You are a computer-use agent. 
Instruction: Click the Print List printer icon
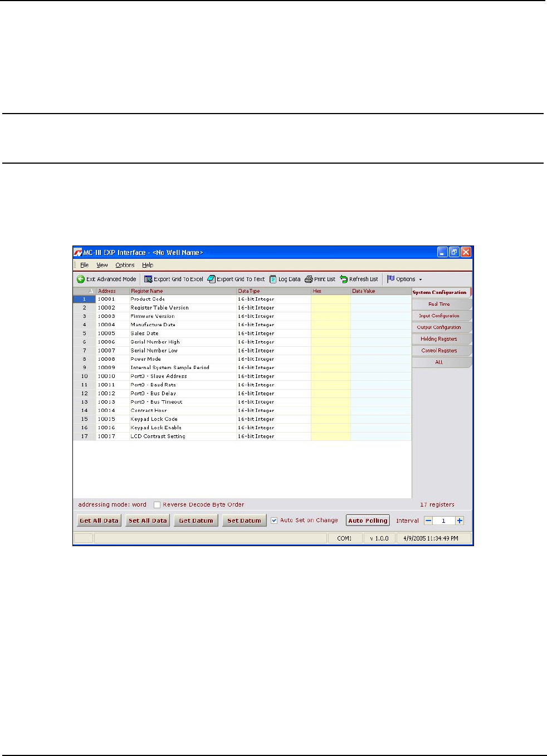tap(309, 279)
